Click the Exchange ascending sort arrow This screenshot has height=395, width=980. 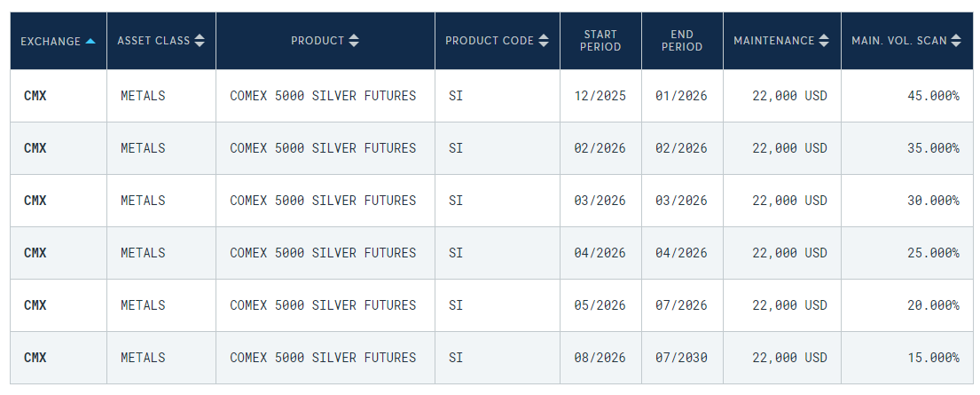(x=90, y=41)
